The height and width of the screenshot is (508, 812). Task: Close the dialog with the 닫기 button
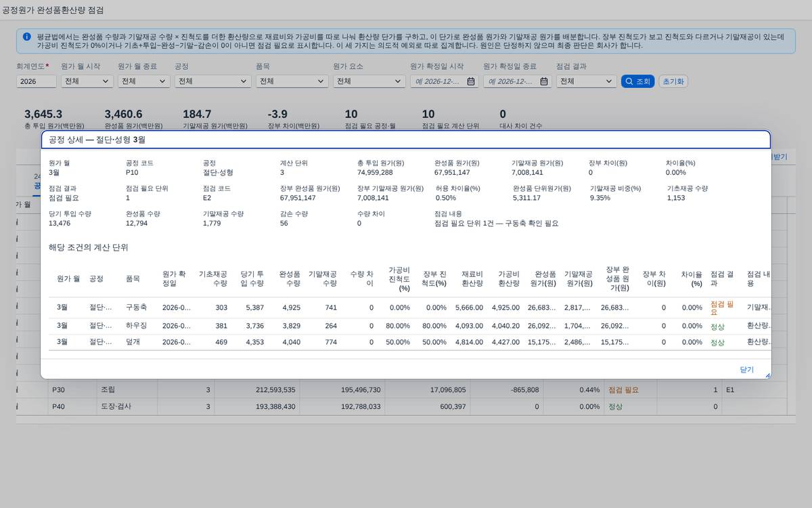747,370
